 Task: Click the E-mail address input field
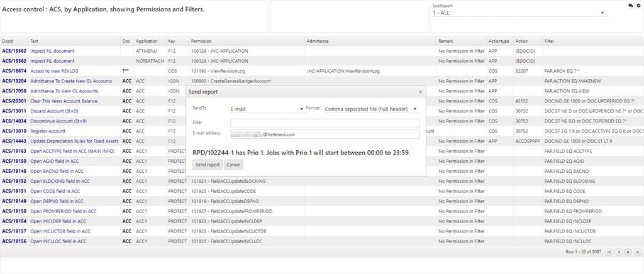coord(325,134)
